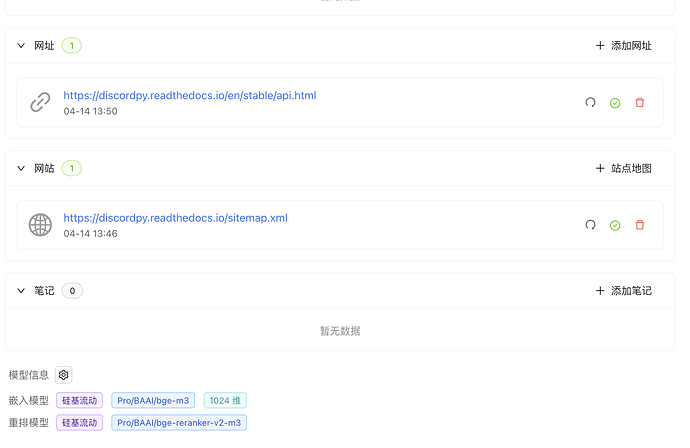Delete the api.html URL entry
Viewport: 690px width, 448px height.
coord(639,103)
